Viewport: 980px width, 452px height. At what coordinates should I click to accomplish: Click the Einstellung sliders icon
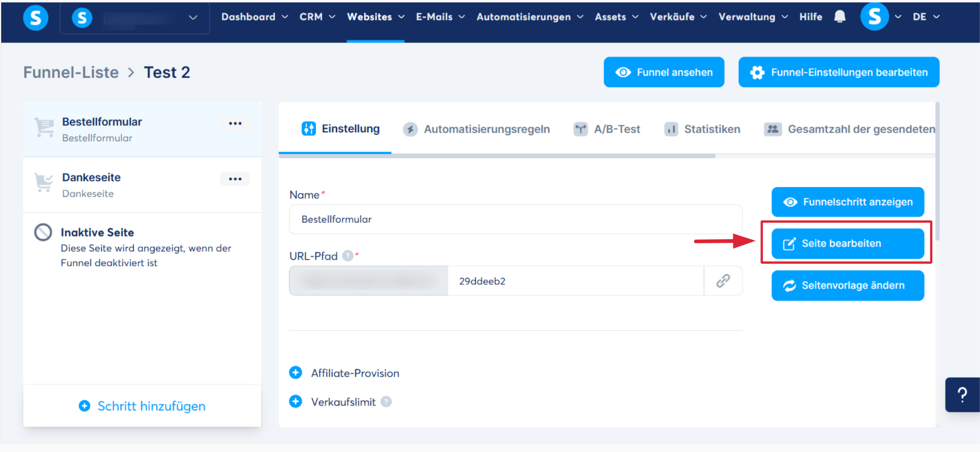coord(309,129)
